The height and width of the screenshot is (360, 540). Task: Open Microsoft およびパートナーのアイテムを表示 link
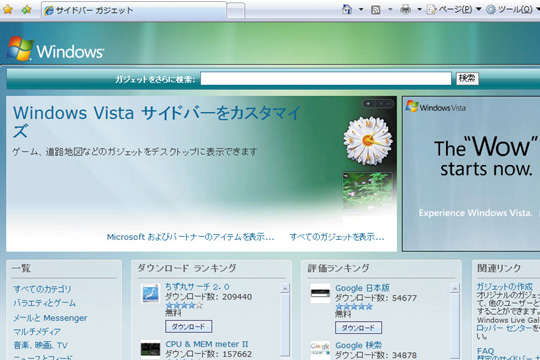point(190,237)
